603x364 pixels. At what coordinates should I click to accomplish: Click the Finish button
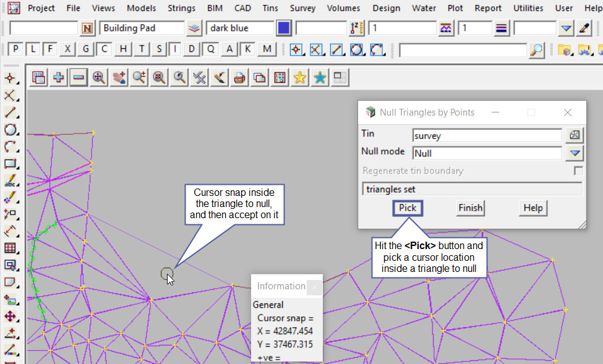[x=470, y=208]
